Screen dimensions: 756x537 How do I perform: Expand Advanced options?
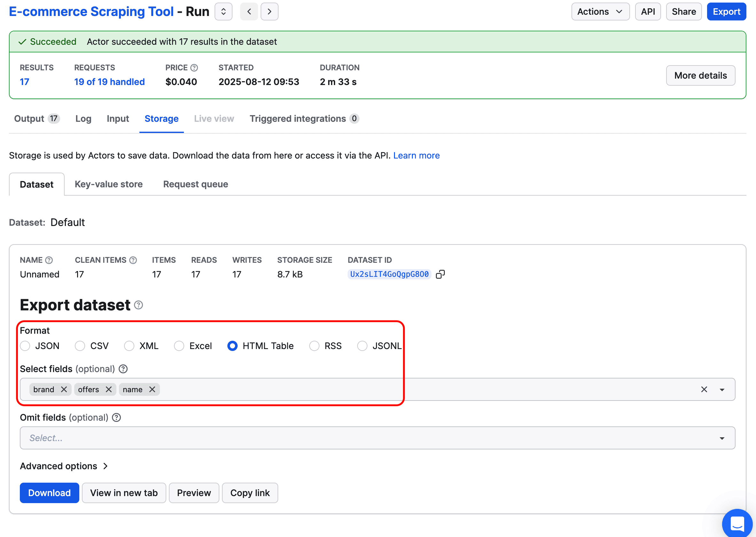click(x=64, y=466)
